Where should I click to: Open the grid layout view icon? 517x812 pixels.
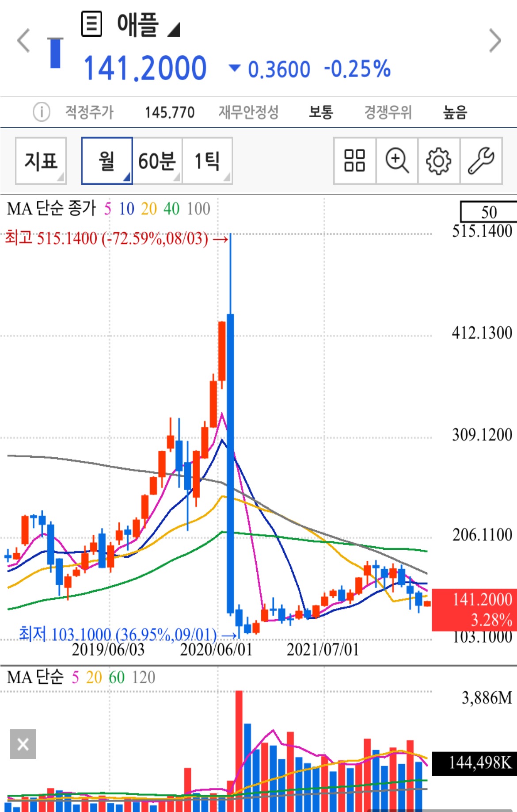(x=354, y=161)
